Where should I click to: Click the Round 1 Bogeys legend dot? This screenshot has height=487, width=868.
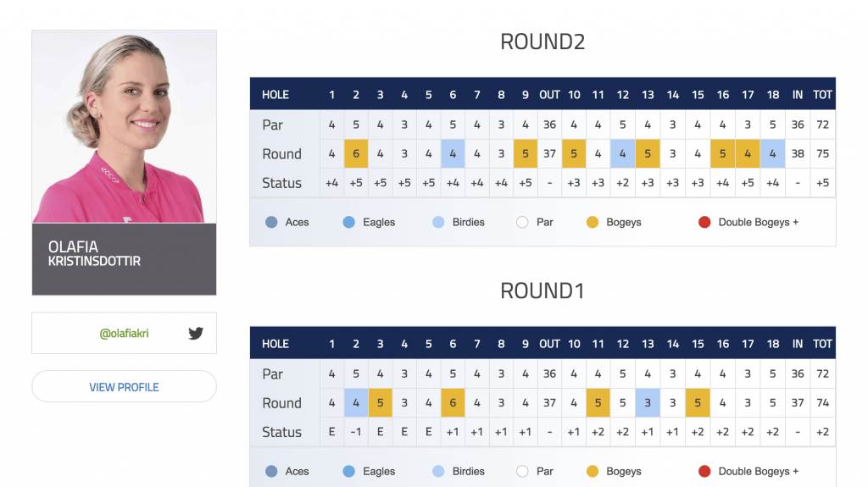[593, 471]
